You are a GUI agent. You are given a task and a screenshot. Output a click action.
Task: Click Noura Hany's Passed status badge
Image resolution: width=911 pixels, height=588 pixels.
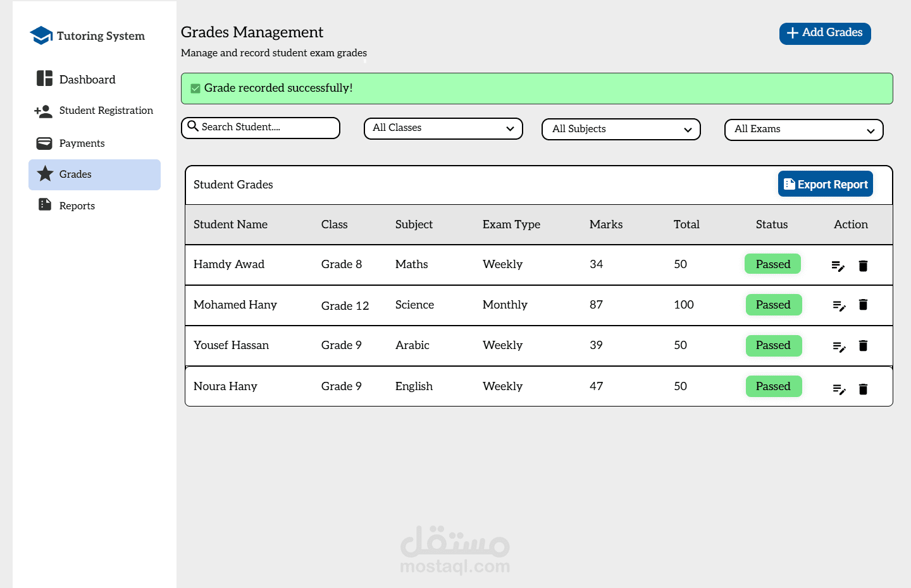point(774,386)
